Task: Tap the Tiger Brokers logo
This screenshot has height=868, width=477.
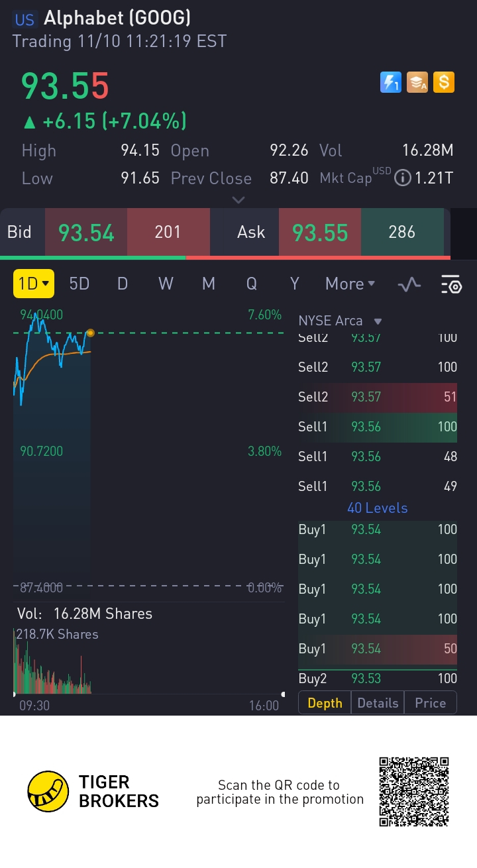Action: pyautogui.click(x=93, y=791)
